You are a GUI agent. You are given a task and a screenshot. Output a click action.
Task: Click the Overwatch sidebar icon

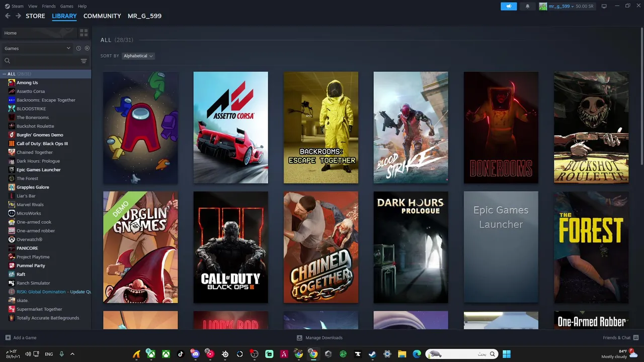point(12,239)
